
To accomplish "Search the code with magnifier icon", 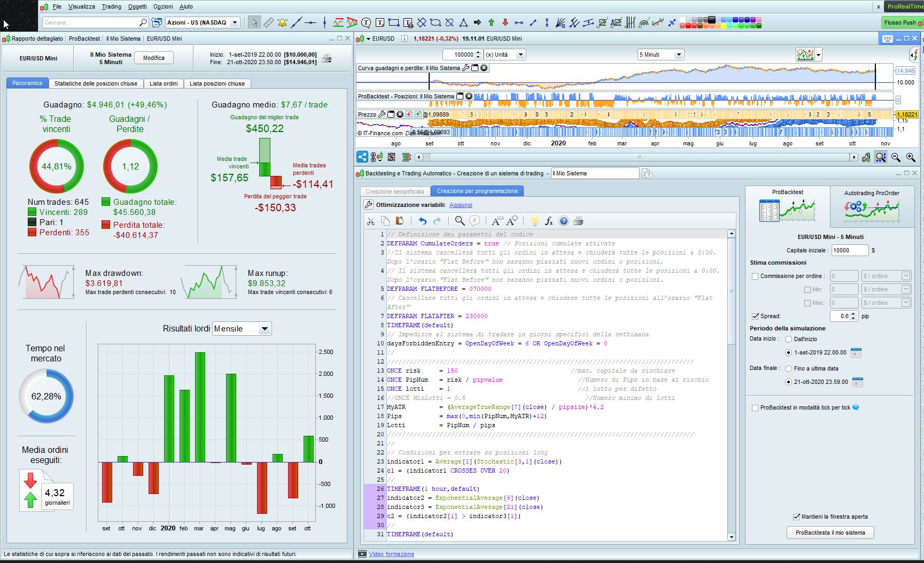I will [460, 221].
